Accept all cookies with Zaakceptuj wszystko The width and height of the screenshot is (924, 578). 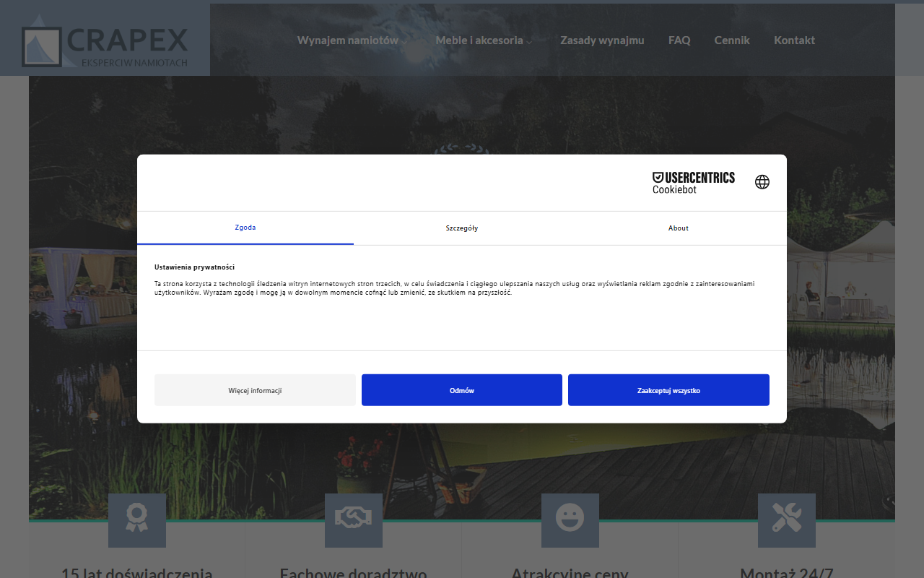pyautogui.click(x=668, y=390)
